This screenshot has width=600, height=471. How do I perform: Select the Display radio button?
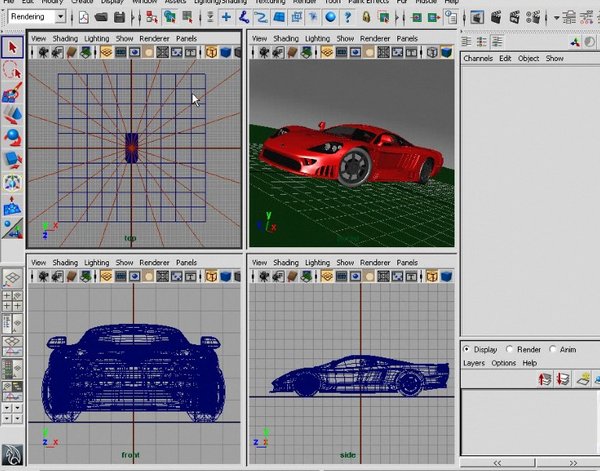[467, 350]
